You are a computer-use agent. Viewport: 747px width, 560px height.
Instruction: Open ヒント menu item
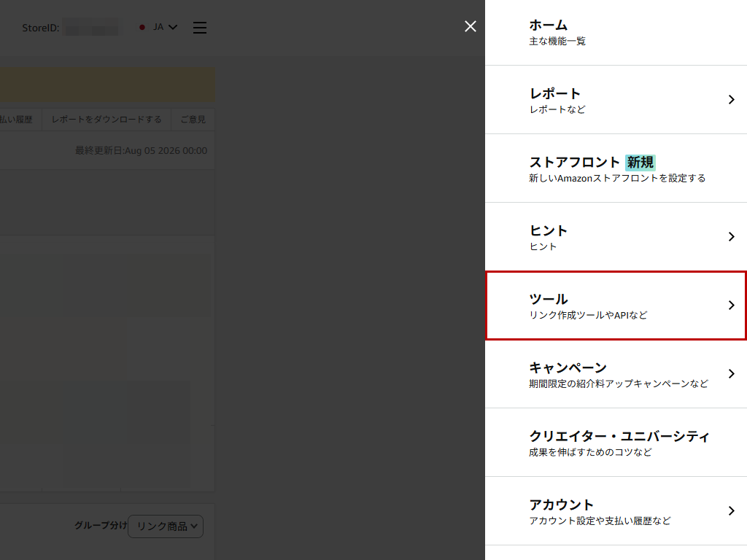[x=616, y=237]
